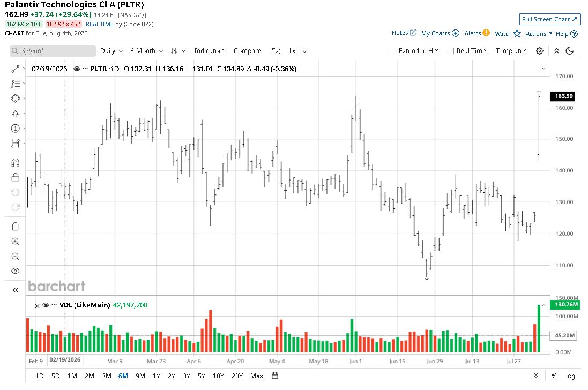Enable the Real-Time checkbox
Screen dimensions: 588x390
click(451, 51)
